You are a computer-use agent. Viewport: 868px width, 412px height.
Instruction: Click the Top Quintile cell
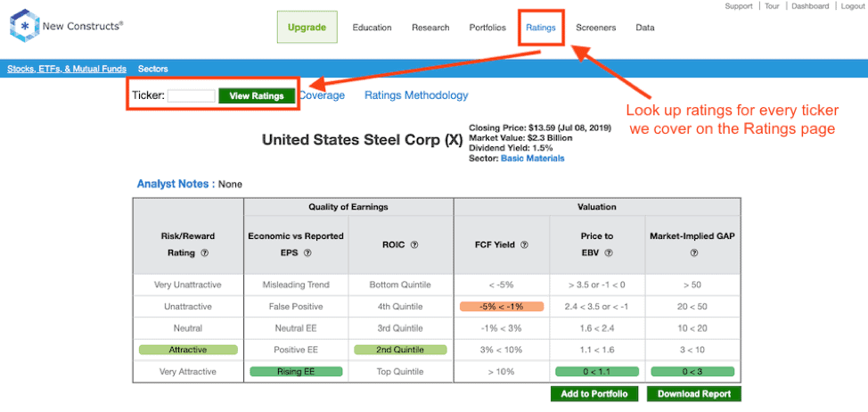pyautogui.click(x=400, y=372)
